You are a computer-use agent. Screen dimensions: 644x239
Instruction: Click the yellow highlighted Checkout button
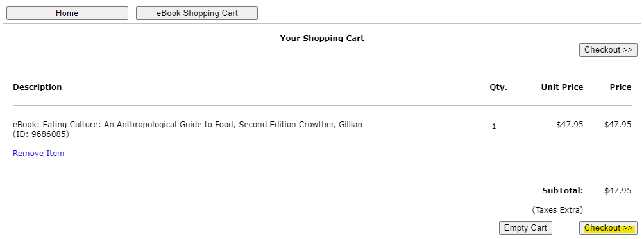point(608,228)
